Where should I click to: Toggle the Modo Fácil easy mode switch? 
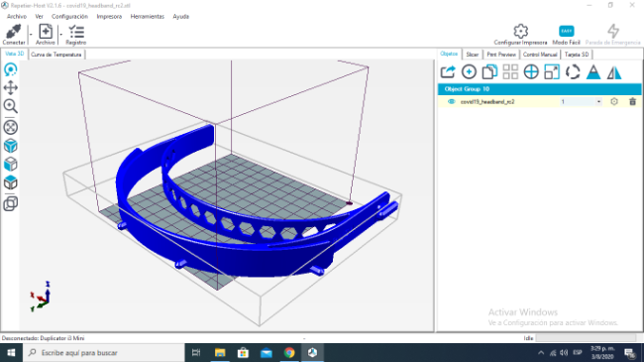click(x=567, y=32)
